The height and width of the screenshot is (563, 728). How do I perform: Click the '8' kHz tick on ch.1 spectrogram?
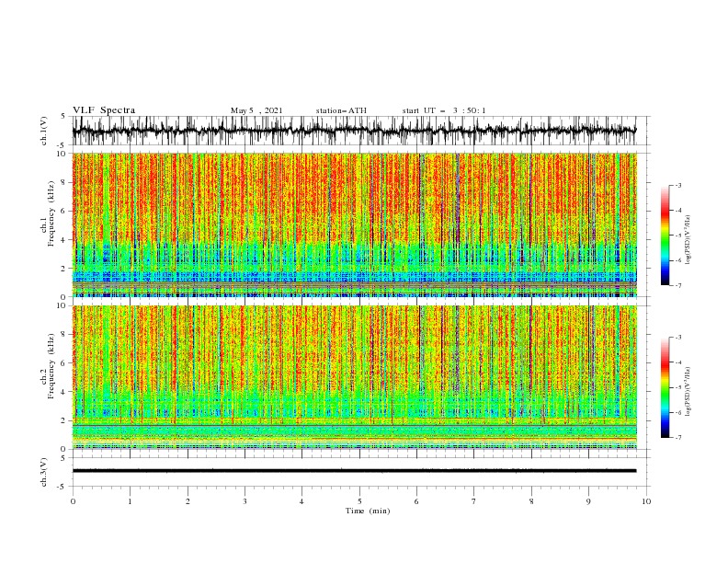tap(64, 182)
